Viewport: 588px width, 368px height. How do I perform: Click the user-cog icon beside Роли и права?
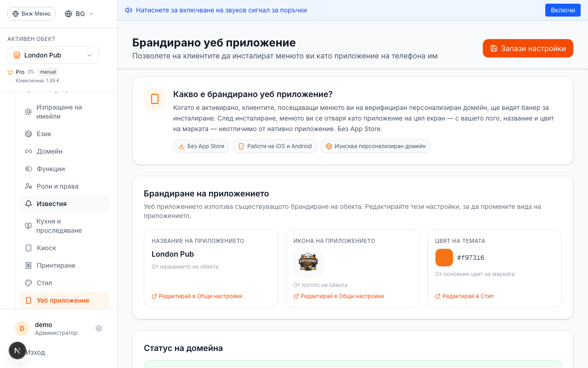tap(28, 186)
